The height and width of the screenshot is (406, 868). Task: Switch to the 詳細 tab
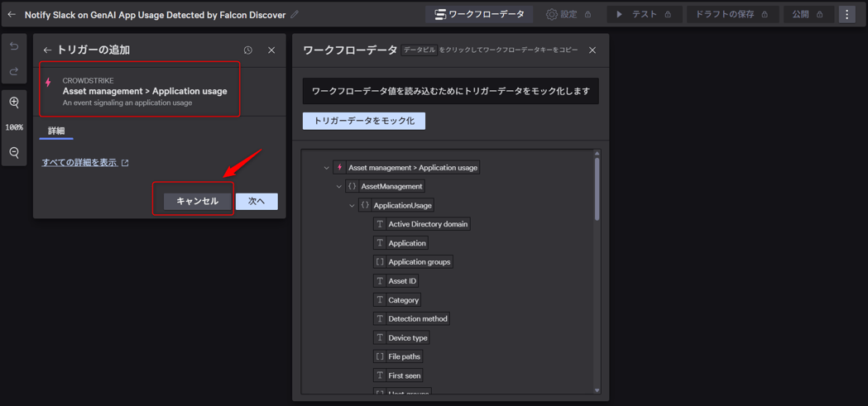click(x=56, y=131)
